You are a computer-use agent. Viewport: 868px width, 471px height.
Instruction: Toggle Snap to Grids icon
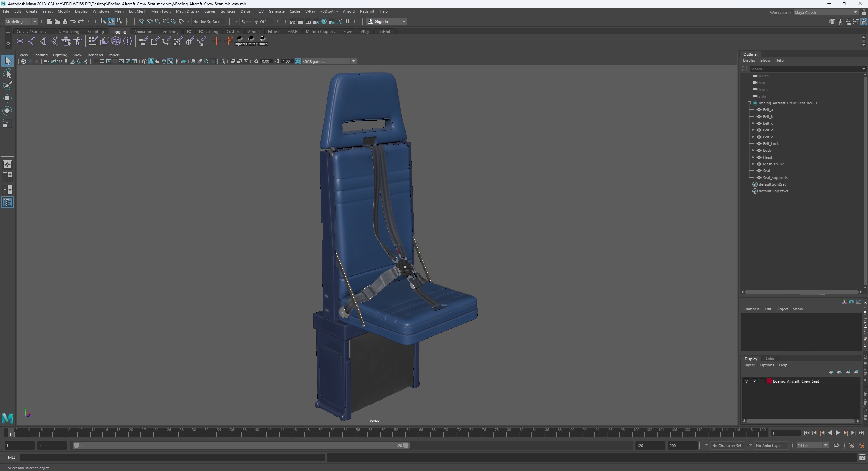point(142,21)
